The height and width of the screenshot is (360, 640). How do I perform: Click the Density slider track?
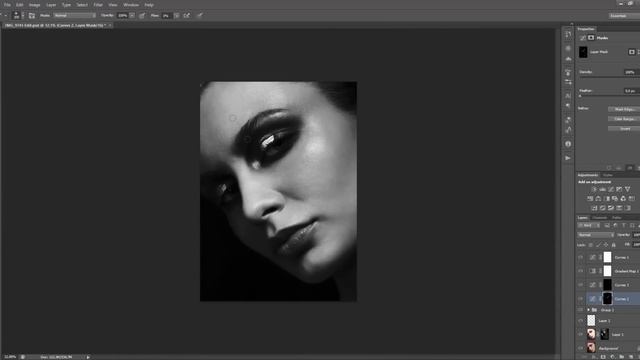pos(609,77)
